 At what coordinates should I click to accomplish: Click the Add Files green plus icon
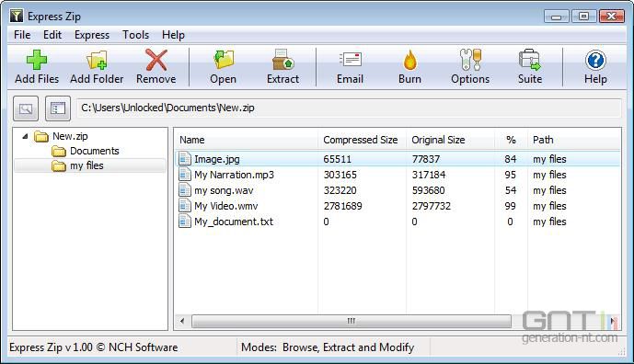click(x=37, y=60)
